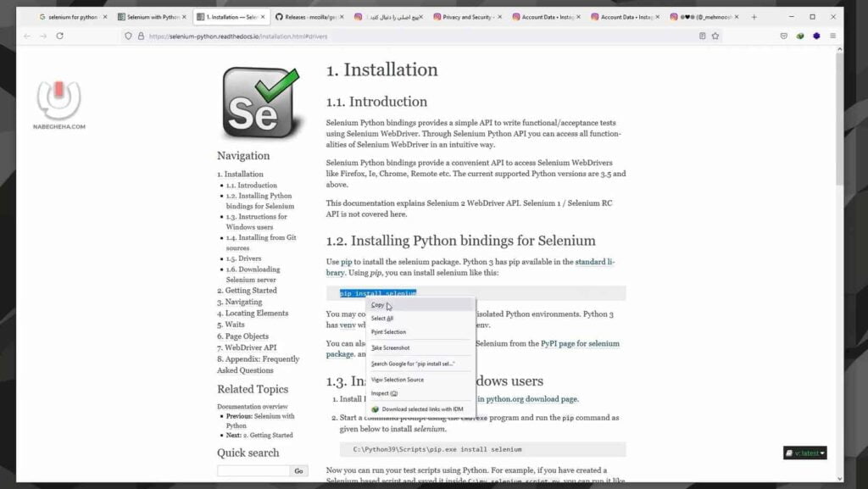
Task: Choose Inspect (Q) in context menu
Action: (420, 393)
